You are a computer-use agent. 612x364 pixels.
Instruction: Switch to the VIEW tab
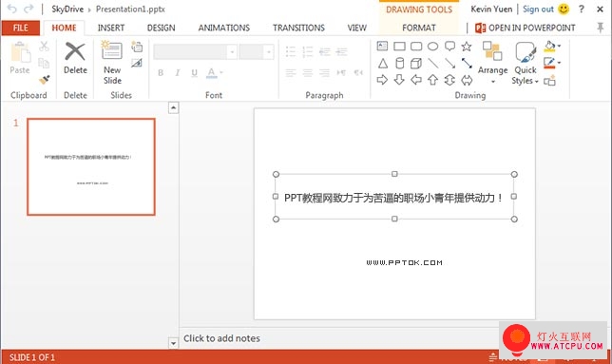pos(356,28)
